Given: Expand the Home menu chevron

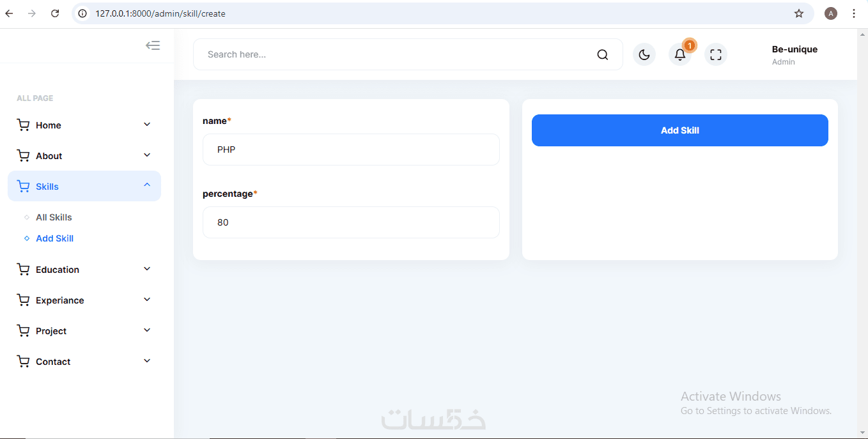Looking at the screenshot, I should [147, 125].
